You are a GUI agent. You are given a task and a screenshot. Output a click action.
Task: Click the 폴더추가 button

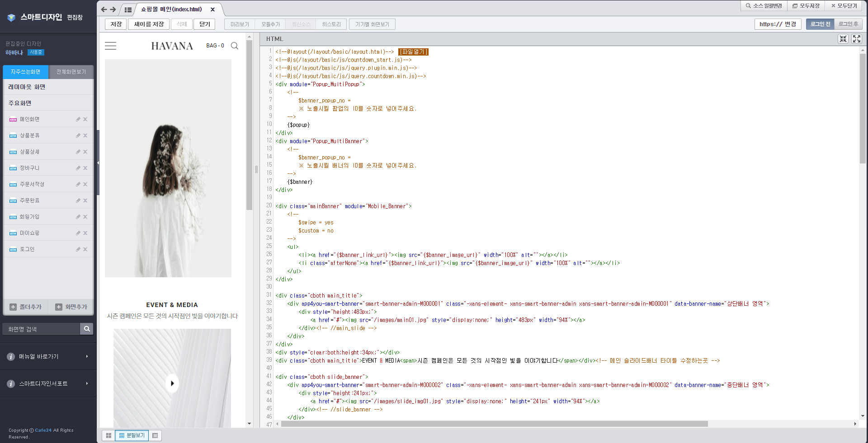pyautogui.click(x=26, y=307)
